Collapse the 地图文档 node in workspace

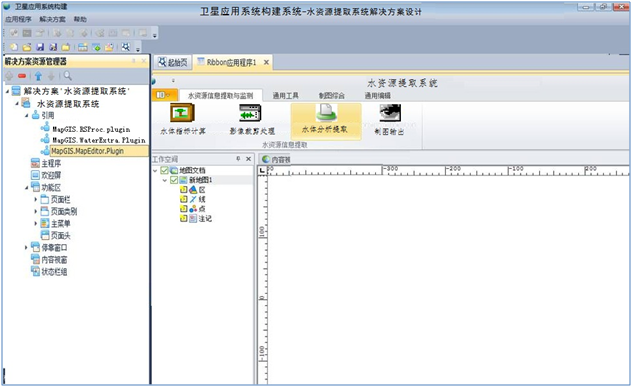click(155, 171)
